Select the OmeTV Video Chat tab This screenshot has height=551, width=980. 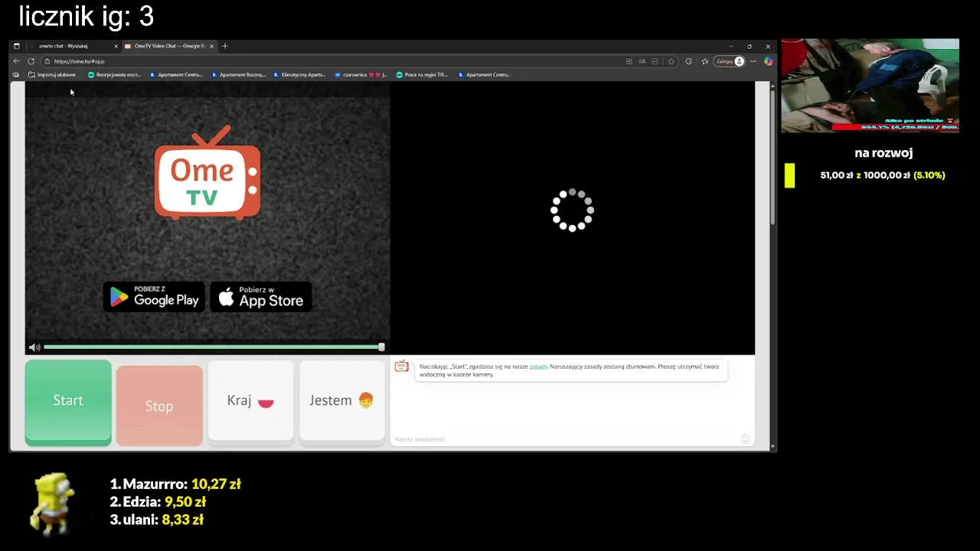click(168, 46)
